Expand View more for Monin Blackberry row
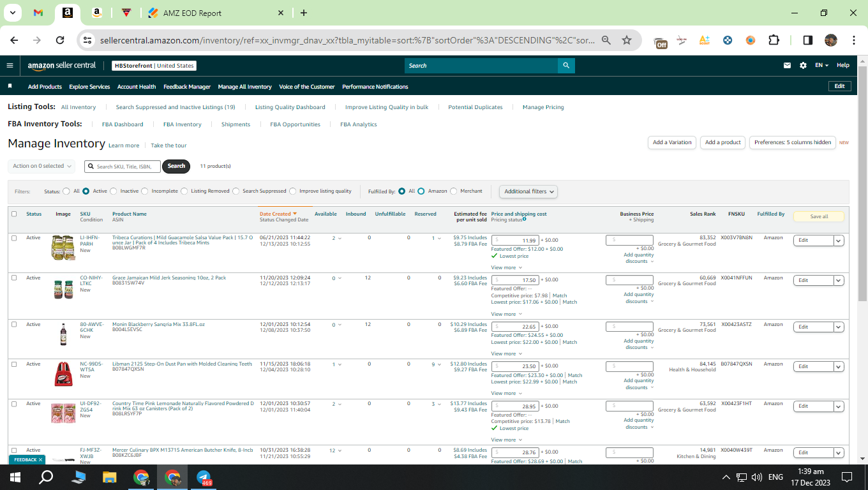 pyautogui.click(x=507, y=353)
